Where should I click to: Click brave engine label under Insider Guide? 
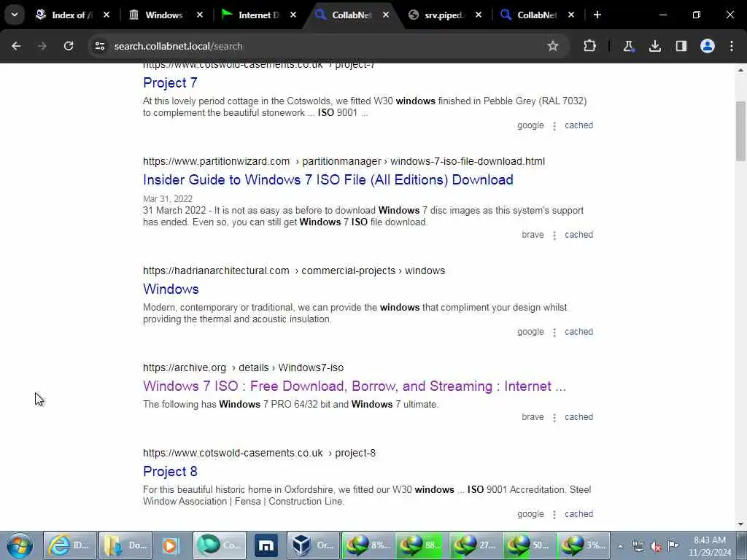click(533, 235)
